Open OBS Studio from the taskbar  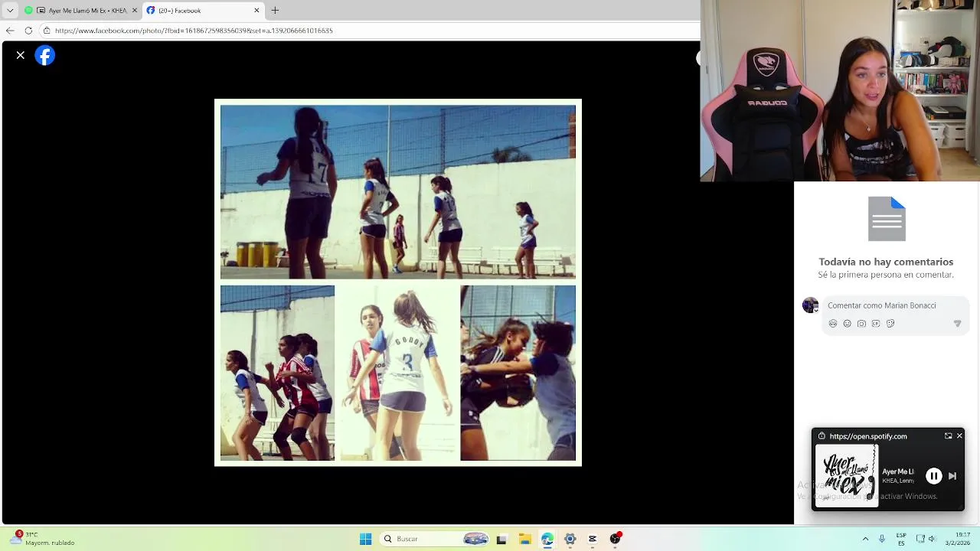coord(615,539)
